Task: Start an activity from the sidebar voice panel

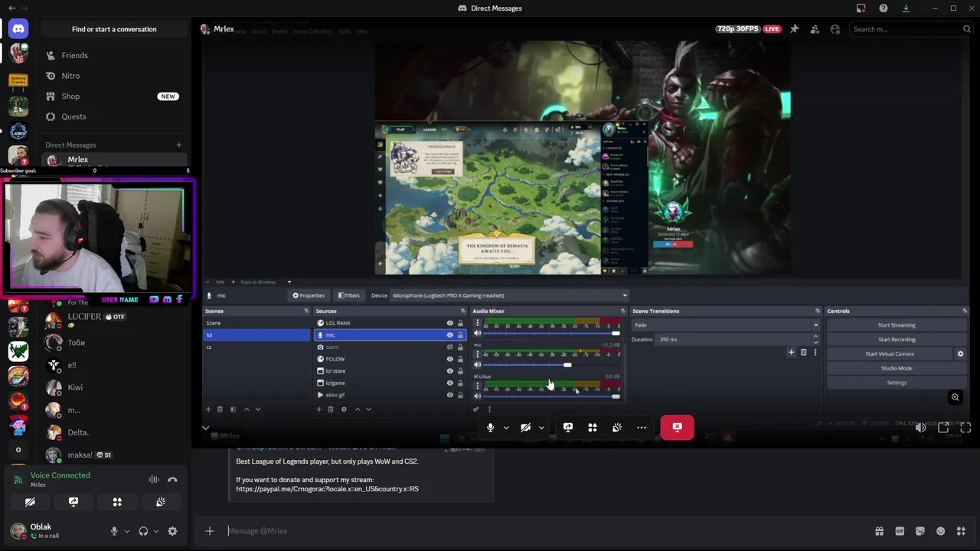Action: pos(117,502)
